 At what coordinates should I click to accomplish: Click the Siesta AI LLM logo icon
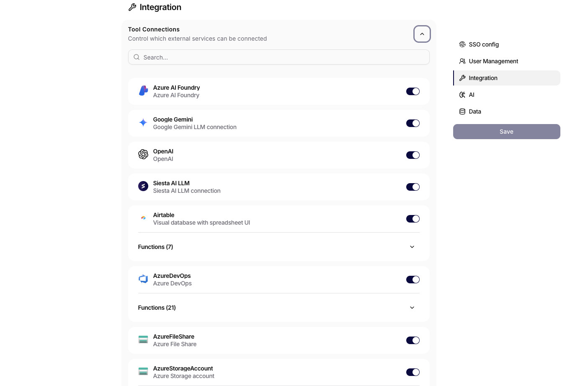143,187
